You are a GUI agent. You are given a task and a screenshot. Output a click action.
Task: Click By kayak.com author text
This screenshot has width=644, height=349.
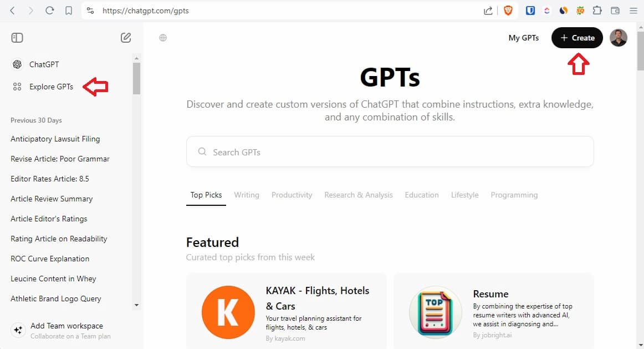[285, 338]
